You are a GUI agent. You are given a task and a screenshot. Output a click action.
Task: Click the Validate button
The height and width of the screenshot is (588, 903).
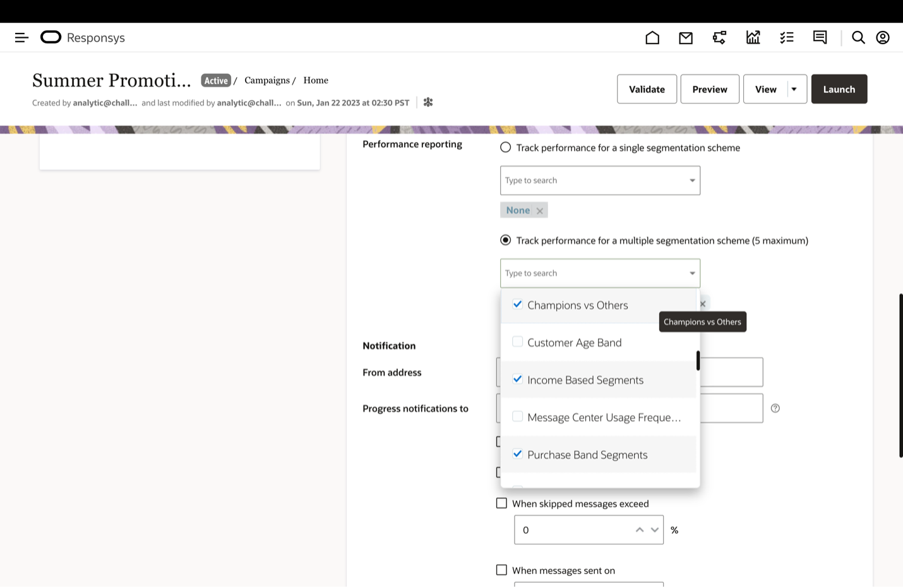tap(647, 89)
